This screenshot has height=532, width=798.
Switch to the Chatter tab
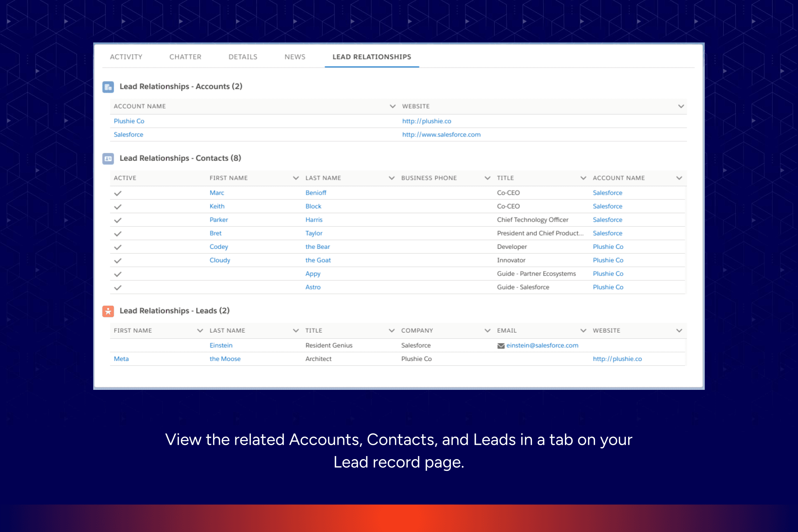tap(185, 57)
